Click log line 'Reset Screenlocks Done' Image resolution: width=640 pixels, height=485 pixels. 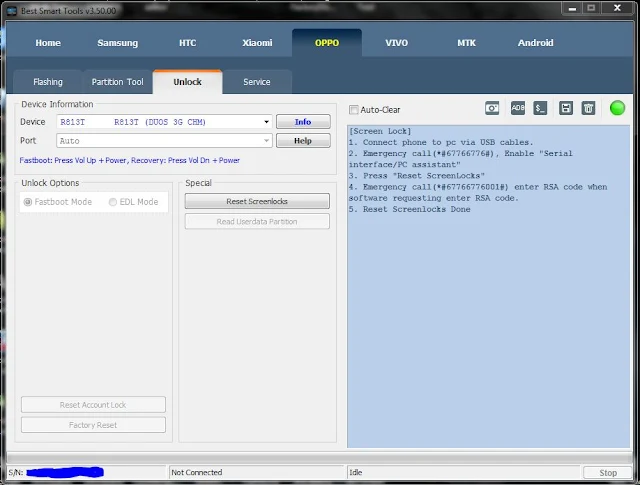[409, 209]
